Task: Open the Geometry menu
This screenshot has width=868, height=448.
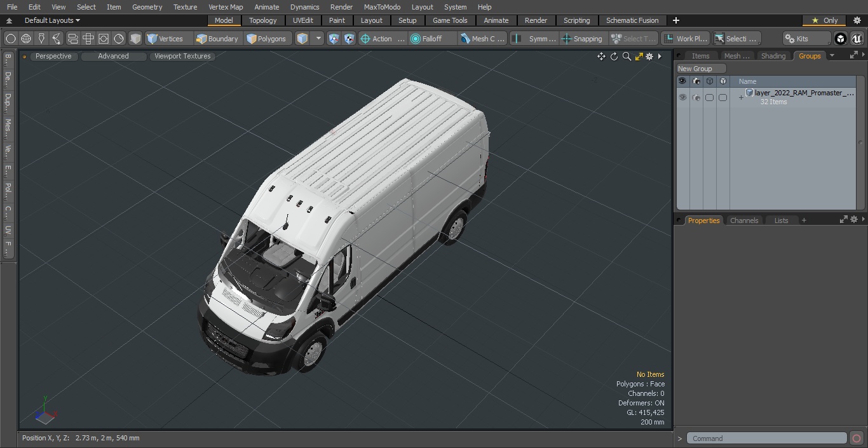Action: pos(147,7)
